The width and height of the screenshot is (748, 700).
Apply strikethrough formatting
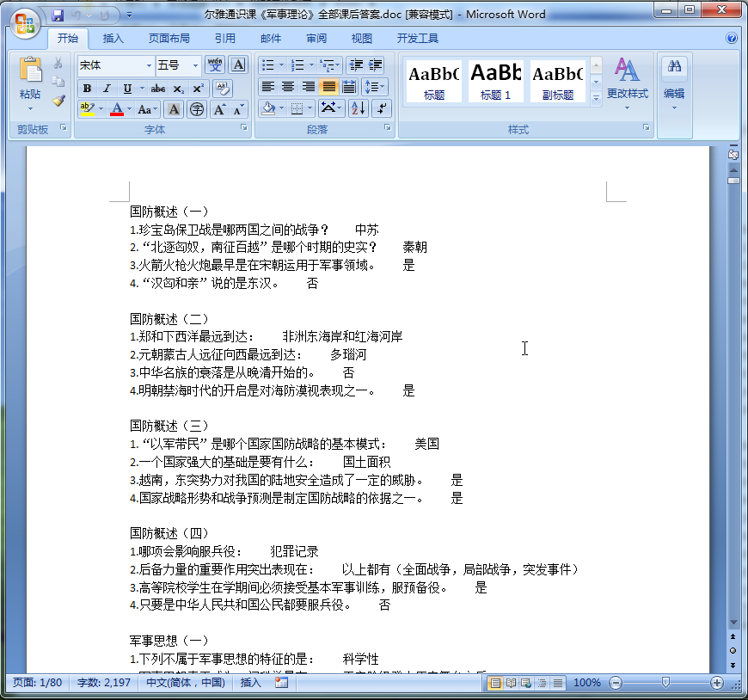(x=158, y=89)
